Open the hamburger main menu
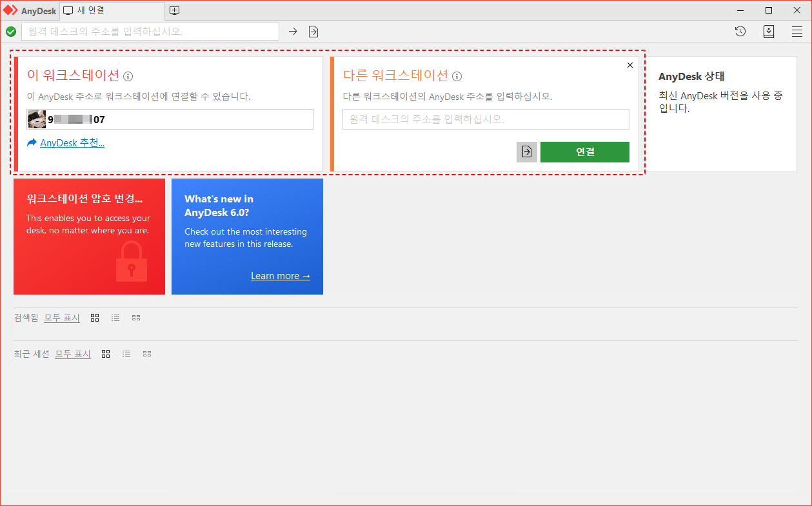 [797, 32]
